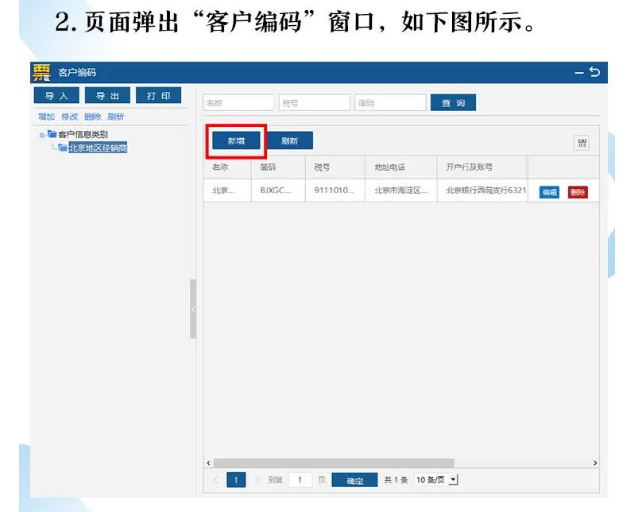
Task: Click the 新增 button above the table
Action: coord(235,141)
